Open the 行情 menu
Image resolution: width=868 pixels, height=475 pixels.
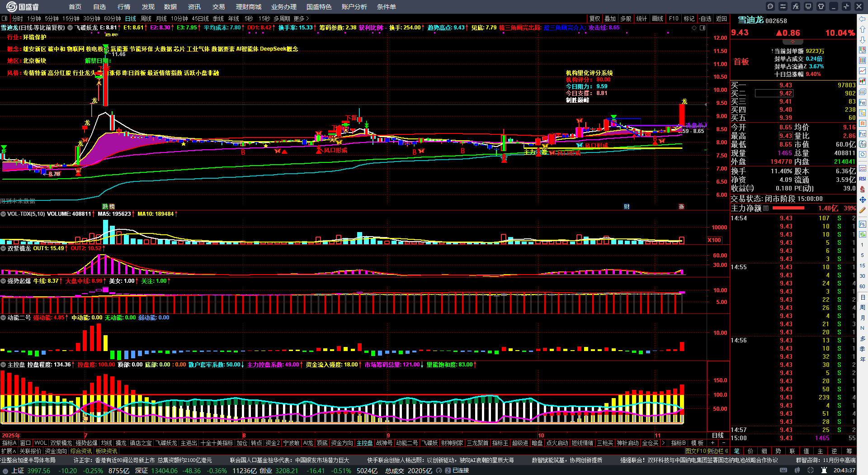tap(124, 7)
